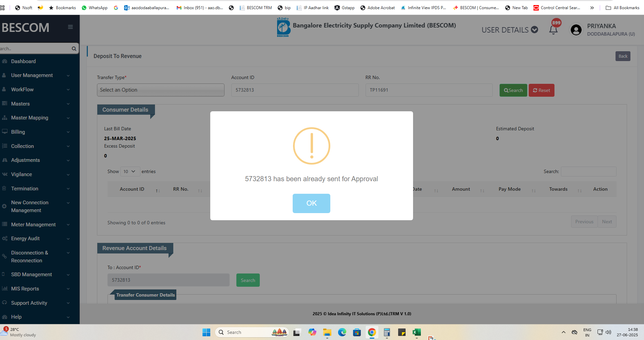The image size is (644, 340).
Task: Open Calculator from taskbar
Action: click(387, 332)
